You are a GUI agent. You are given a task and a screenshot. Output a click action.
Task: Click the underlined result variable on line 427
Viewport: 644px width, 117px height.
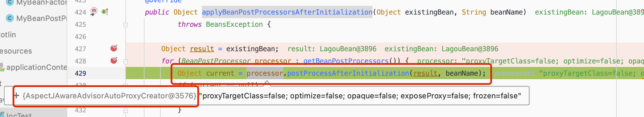[202, 49]
